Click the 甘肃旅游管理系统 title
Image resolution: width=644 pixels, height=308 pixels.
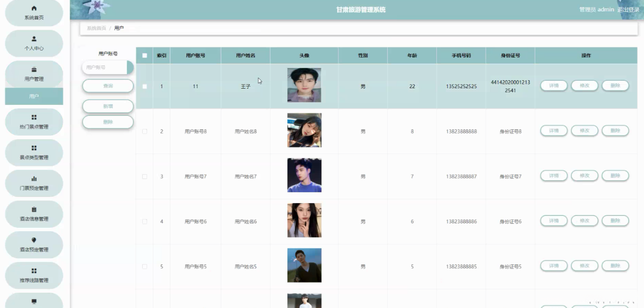361,10
